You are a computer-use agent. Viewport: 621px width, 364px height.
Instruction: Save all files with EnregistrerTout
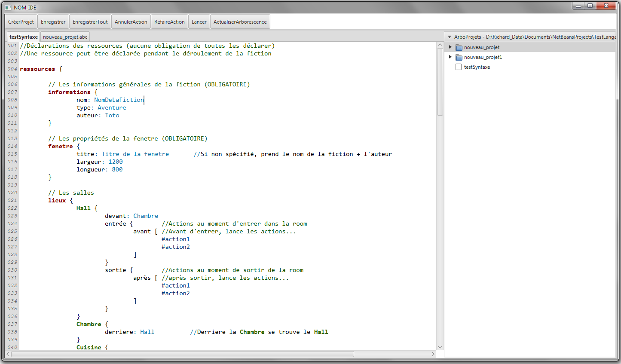tap(90, 21)
